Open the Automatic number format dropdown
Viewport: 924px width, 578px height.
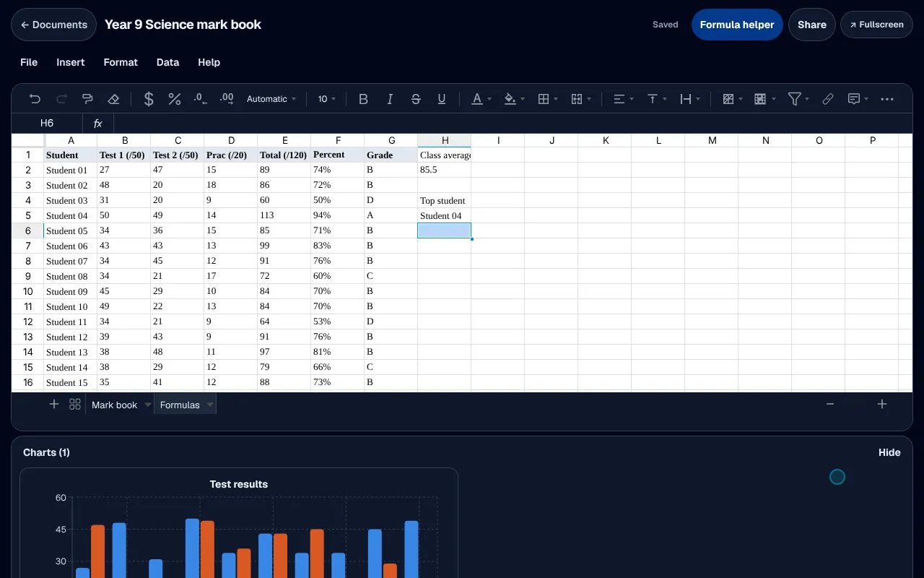[271, 99]
